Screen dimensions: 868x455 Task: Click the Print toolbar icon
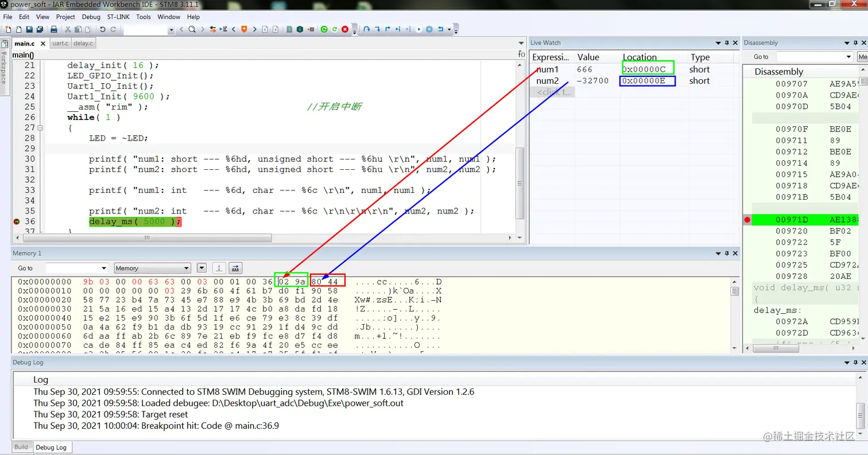pos(54,29)
